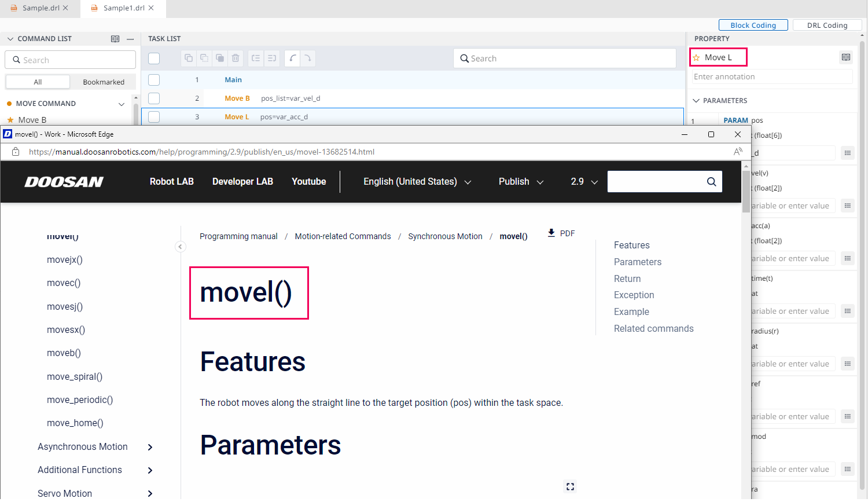Click the variable list icon for pos parameter
The height and width of the screenshot is (502, 868).
(848, 153)
